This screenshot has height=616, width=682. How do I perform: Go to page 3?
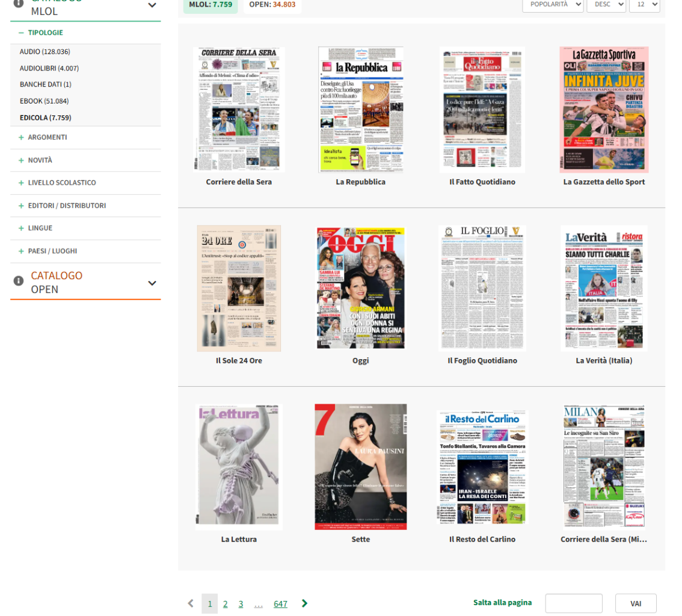coord(241,604)
